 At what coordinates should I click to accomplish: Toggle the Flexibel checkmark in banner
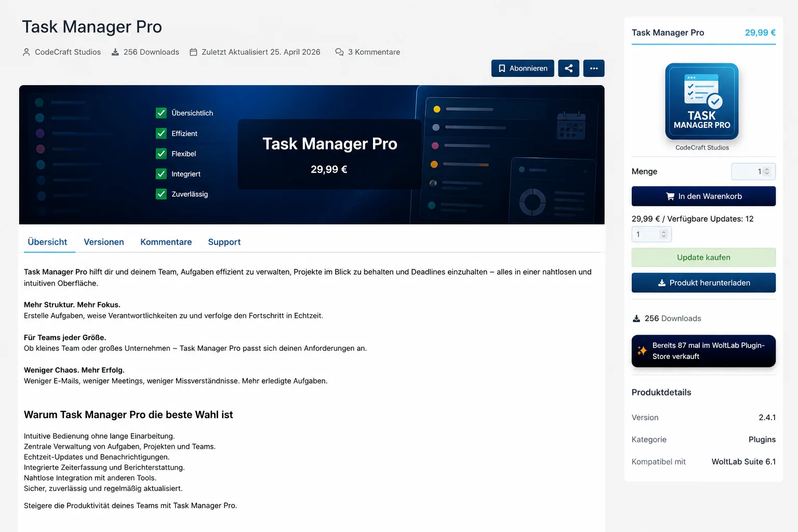pos(161,154)
